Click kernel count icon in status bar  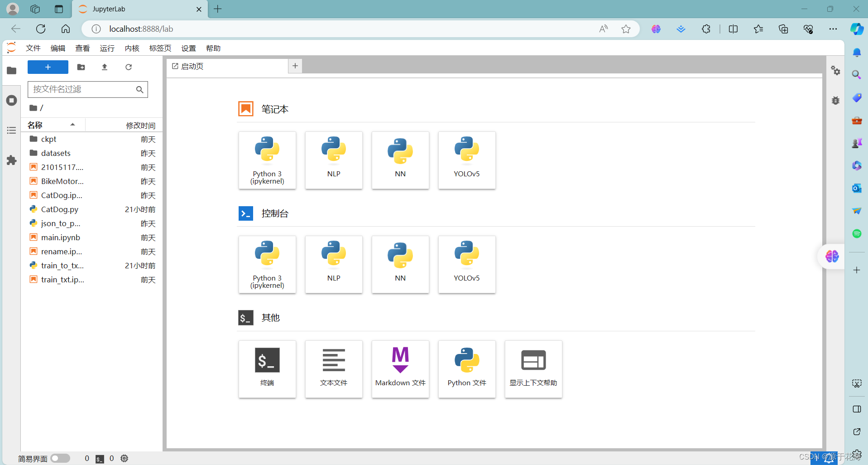(x=125, y=458)
